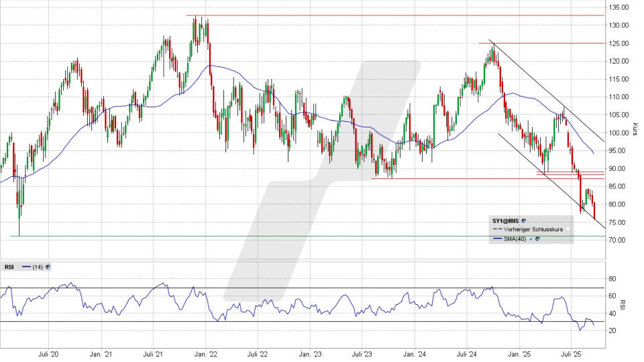This screenshot has width=644, height=362.
Task: Click the globe icon next to SY1@IBIS
Action: pyautogui.click(x=524, y=220)
